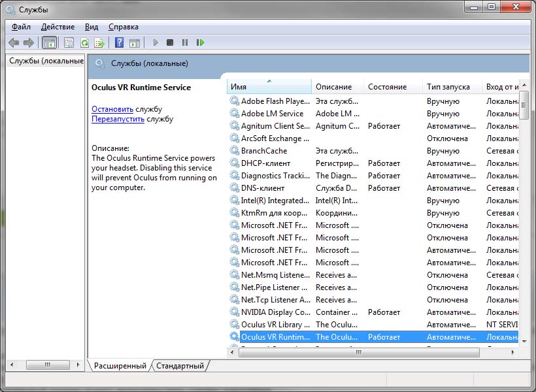The width and height of the screenshot is (536, 392).
Task: Click the Stop service square icon
Action: point(170,42)
